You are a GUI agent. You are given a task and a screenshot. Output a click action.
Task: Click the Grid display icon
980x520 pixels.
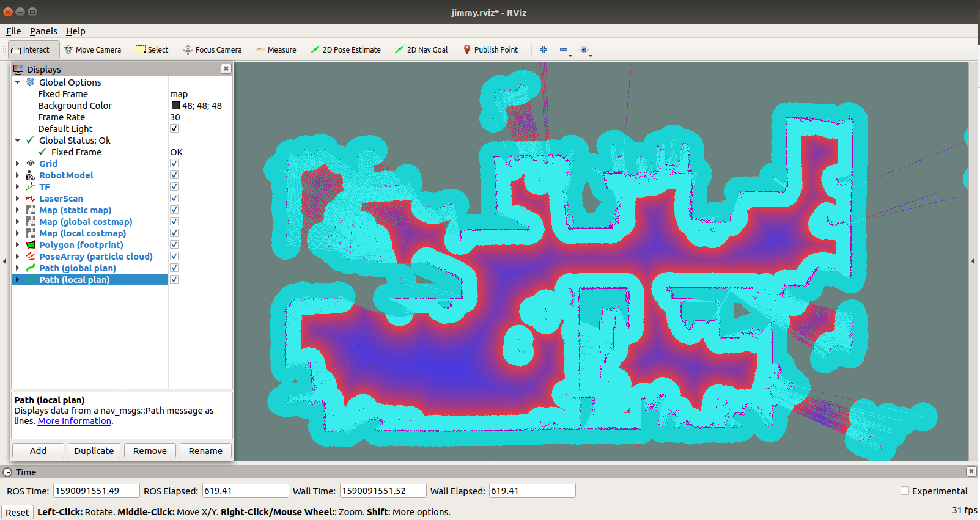point(31,163)
